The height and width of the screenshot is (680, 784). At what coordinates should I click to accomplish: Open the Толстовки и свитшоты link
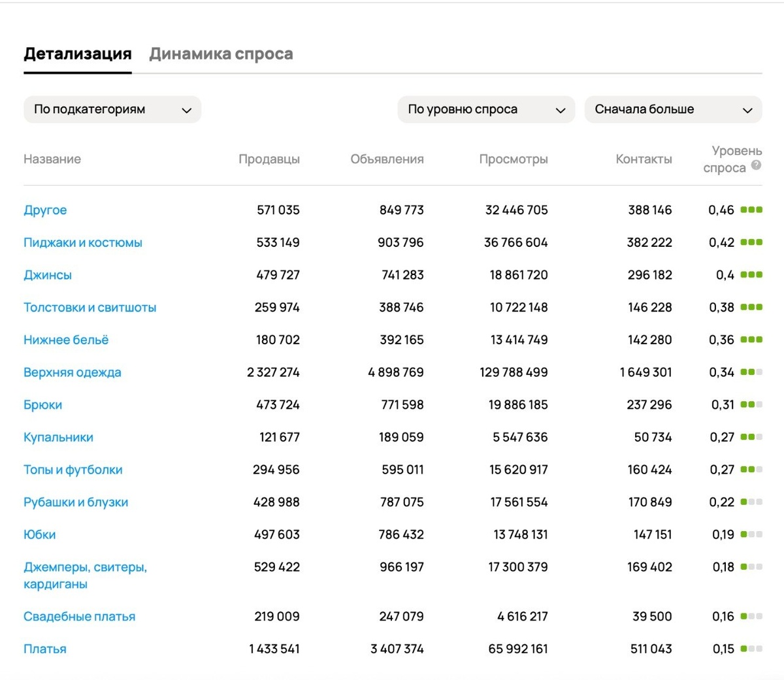pos(90,308)
